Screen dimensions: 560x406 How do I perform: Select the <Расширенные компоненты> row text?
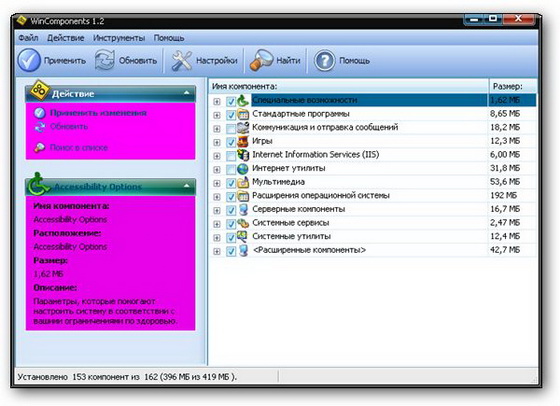[x=309, y=250]
